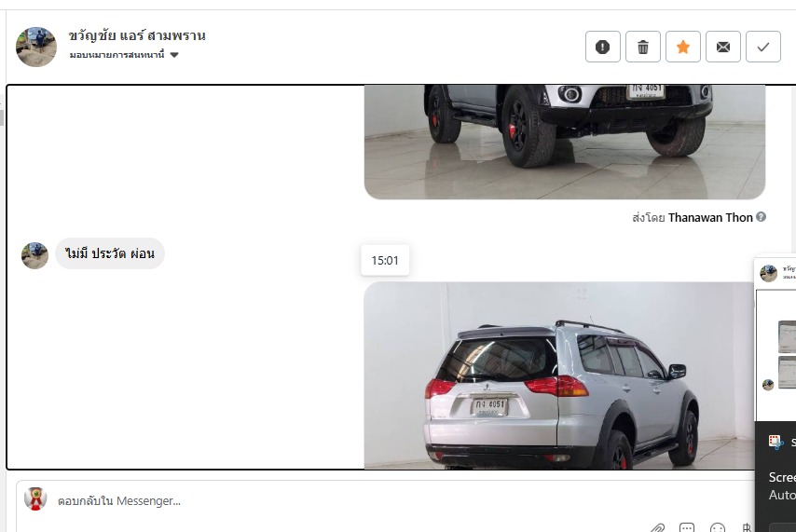
Task: Select the message bubble ไม่มี ประวัต ผ่อน
Action: point(110,253)
